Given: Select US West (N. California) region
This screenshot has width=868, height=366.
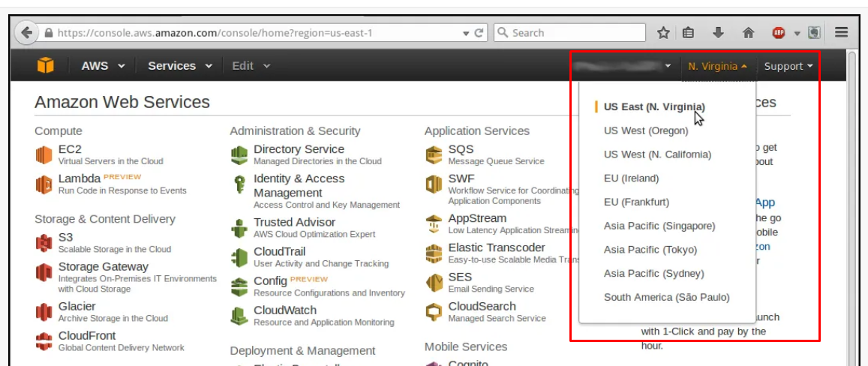Looking at the screenshot, I should (x=658, y=154).
